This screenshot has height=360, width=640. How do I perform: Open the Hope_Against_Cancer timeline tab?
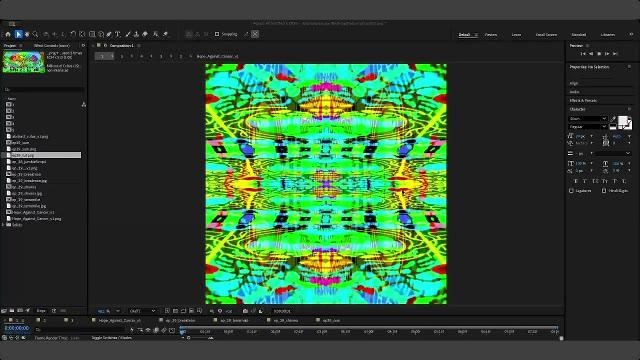click(120, 320)
